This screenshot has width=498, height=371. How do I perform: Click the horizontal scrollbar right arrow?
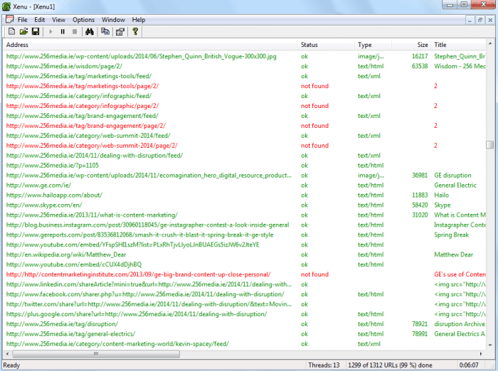(481, 354)
